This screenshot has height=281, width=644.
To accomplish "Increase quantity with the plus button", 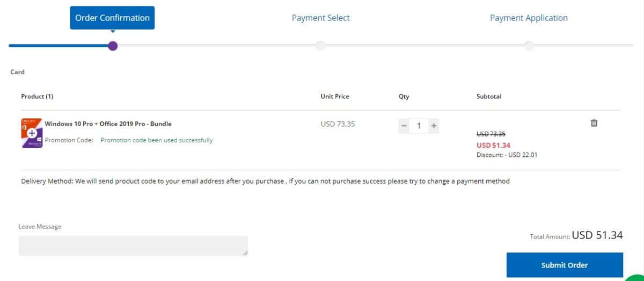I will [x=434, y=126].
